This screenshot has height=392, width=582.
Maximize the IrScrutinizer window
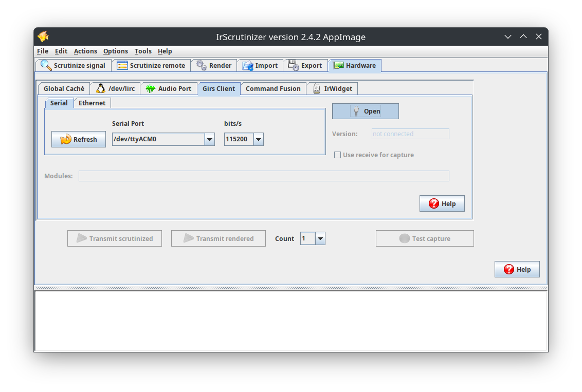click(523, 36)
